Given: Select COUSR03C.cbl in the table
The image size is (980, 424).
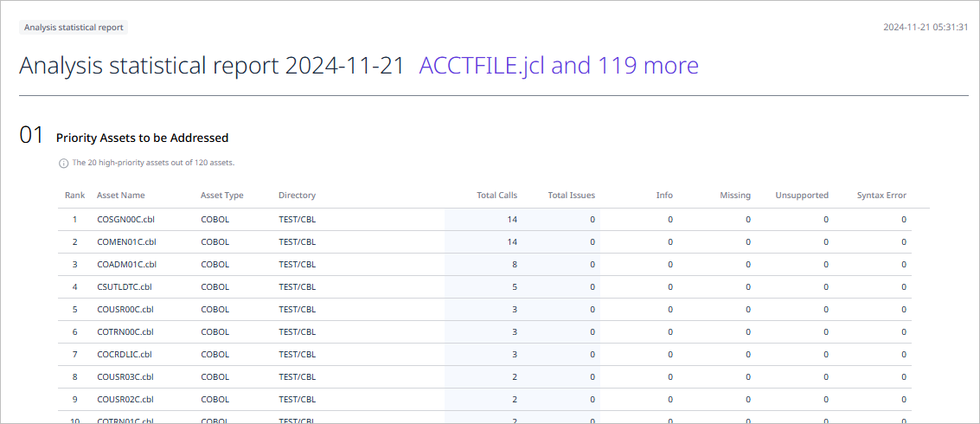Looking at the screenshot, I should (125, 377).
